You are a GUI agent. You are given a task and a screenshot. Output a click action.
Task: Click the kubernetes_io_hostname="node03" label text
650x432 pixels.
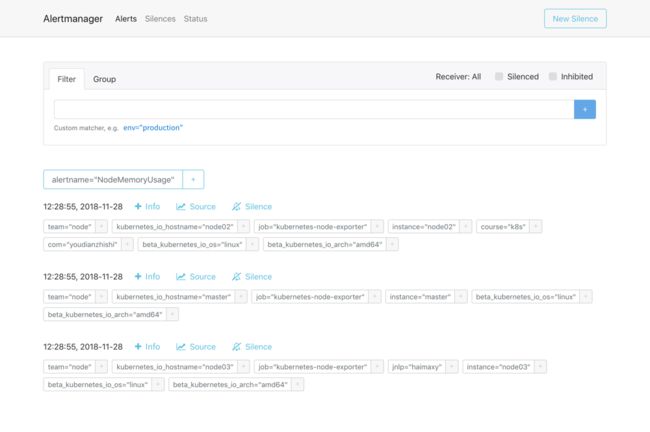175,367
